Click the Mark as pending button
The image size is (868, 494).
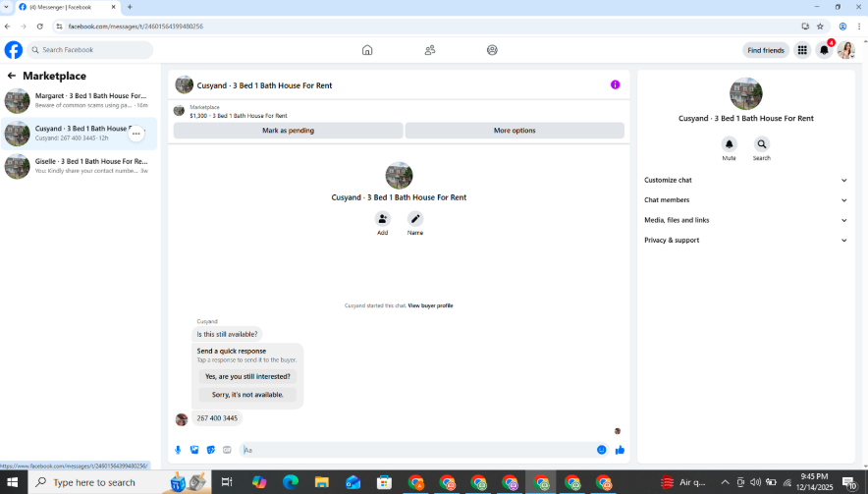coord(288,131)
